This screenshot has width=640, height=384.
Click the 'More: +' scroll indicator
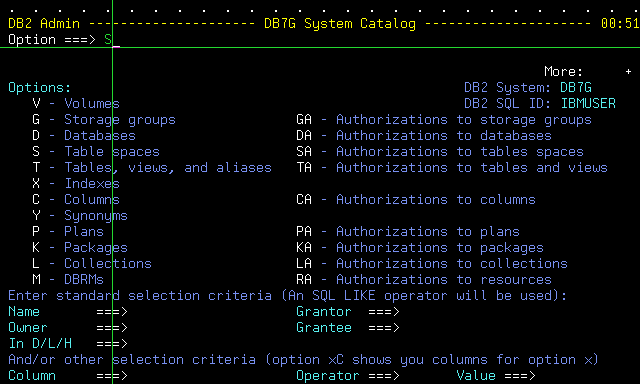coord(588,71)
